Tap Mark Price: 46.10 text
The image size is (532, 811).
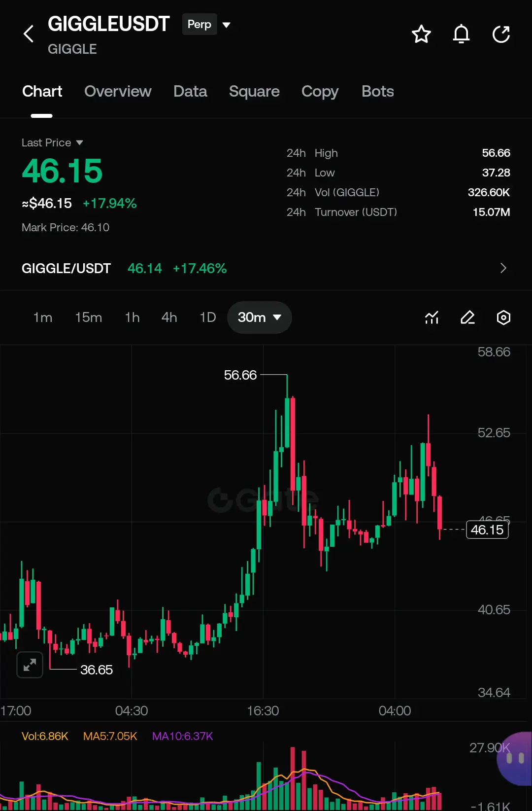66,227
